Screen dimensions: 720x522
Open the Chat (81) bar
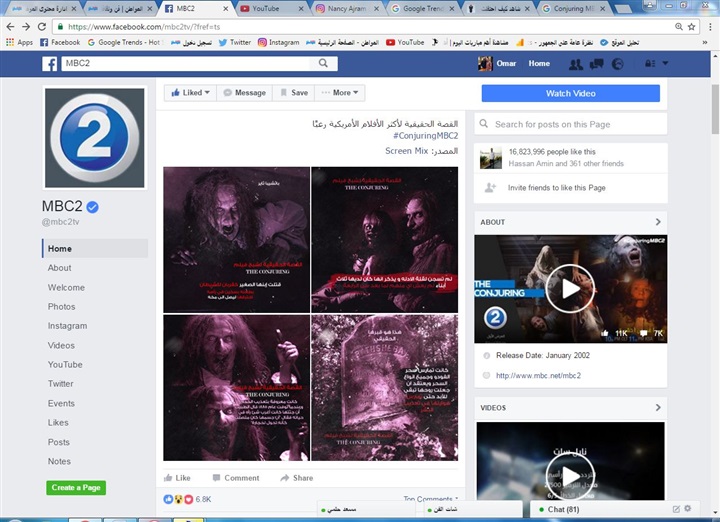coord(563,509)
